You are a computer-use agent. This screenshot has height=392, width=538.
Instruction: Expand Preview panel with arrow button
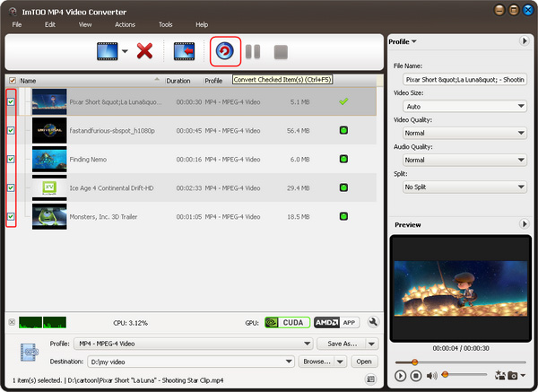524,224
